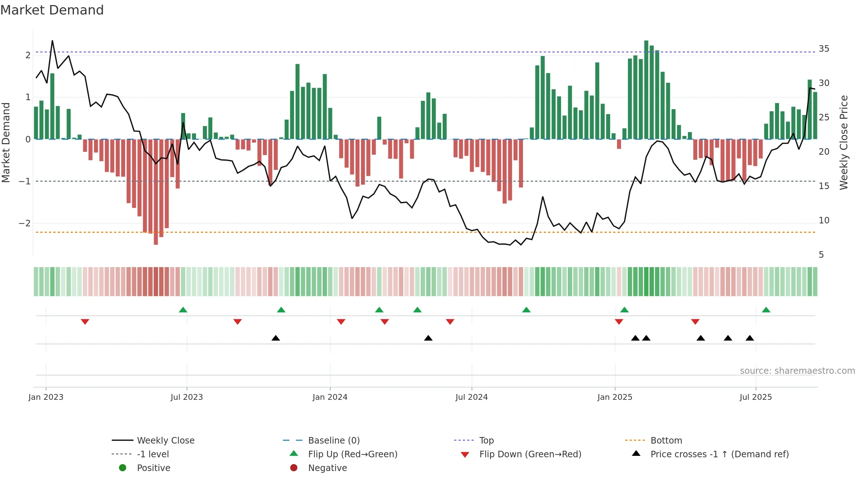Click the 2 tick on the Market Demand axis

pos(28,55)
